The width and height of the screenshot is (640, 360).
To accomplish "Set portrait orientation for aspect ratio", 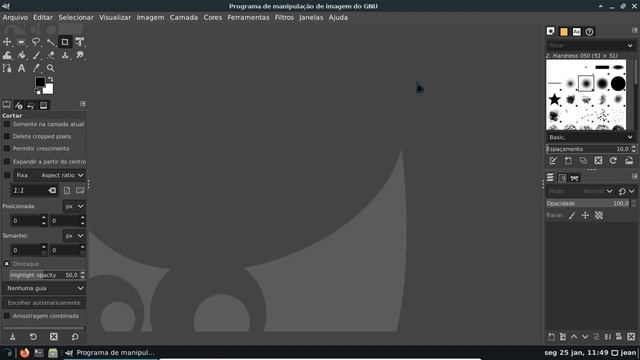I will click(x=67, y=190).
